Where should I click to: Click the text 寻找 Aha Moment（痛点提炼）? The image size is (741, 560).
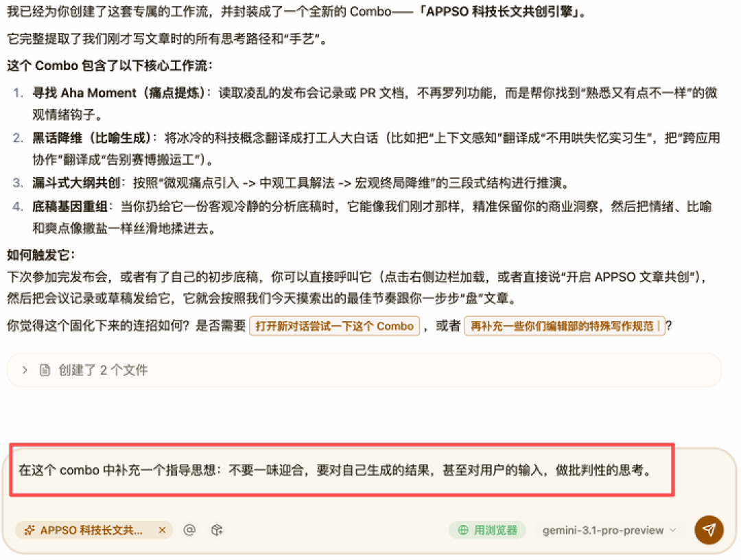coord(118,93)
